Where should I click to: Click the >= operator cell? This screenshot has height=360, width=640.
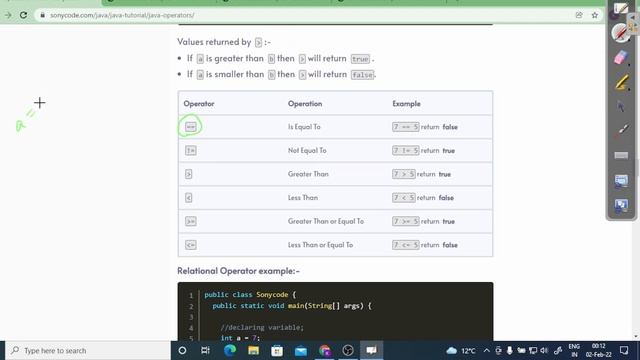(x=191, y=221)
